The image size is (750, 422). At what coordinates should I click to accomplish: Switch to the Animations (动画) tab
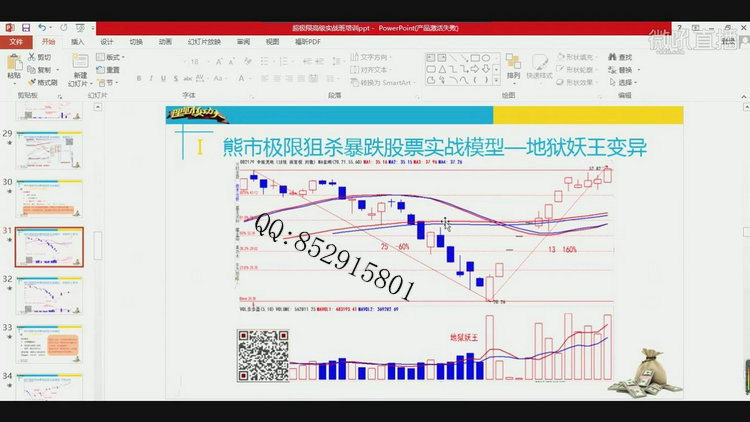[165, 42]
